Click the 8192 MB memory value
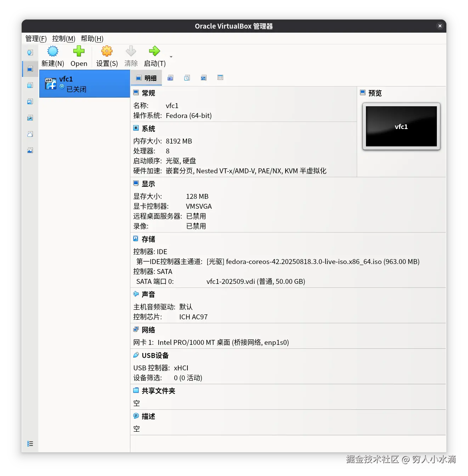Viewport: 468px width, 476px height. click(x=179, y=141)
